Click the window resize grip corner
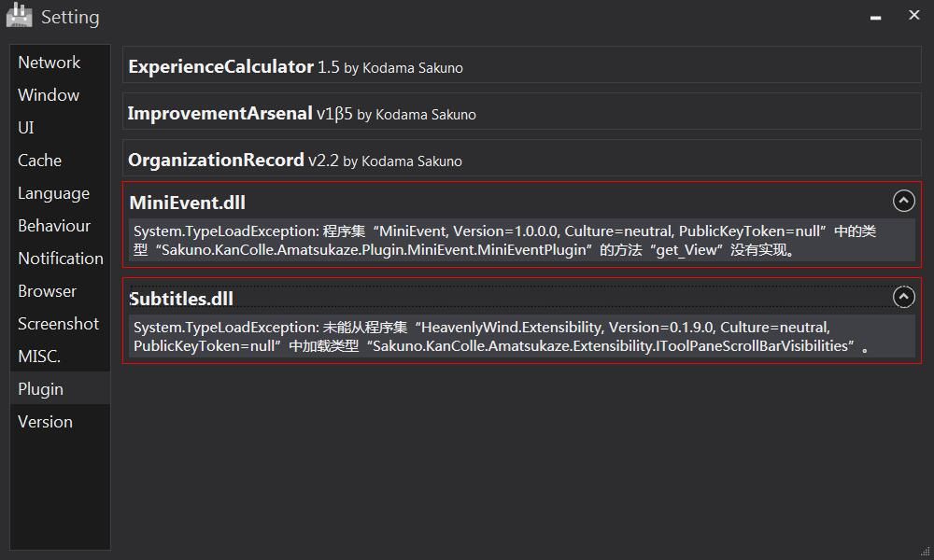Screen dimensions: 934x560 [925, 552]
